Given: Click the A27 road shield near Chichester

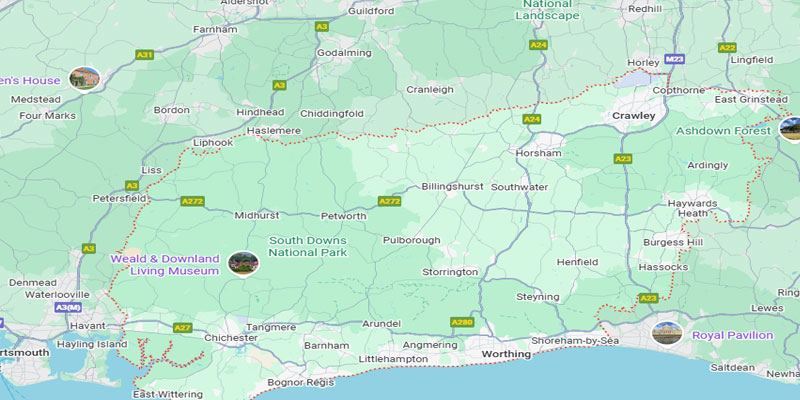Looking at the screenshot, I should (x=182, y=328).
